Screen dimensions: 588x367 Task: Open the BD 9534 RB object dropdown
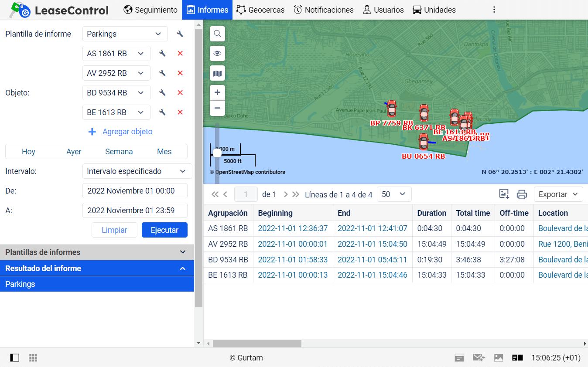click(116, 93)
